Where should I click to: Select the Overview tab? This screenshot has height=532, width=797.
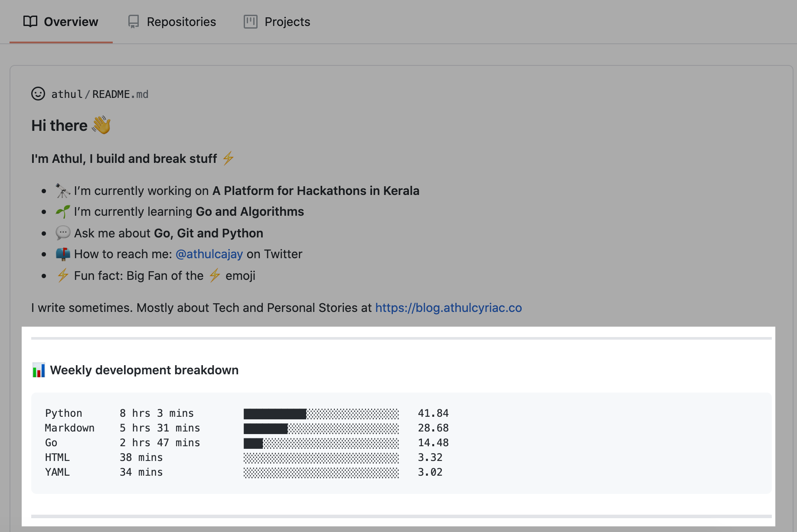pos(70,21)
